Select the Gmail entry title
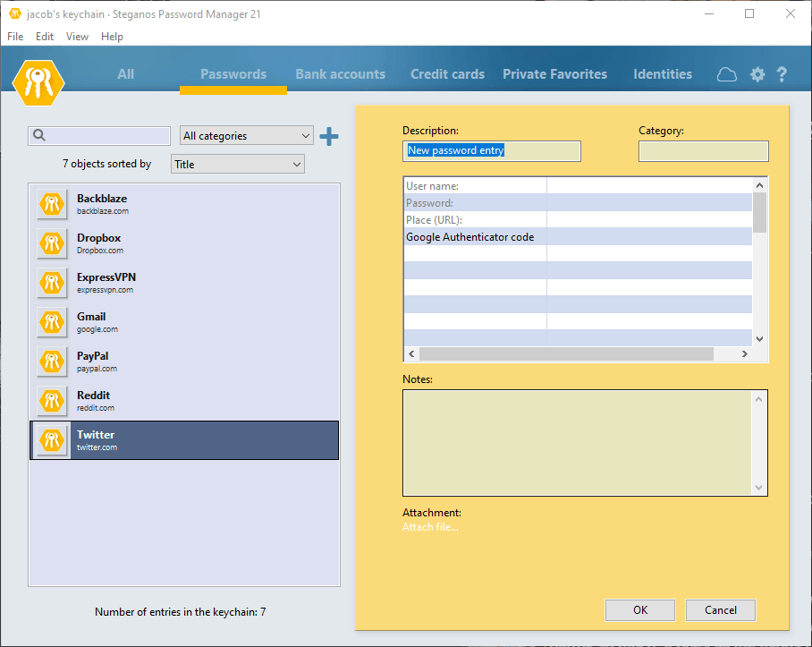 click(x=91, y=317)
